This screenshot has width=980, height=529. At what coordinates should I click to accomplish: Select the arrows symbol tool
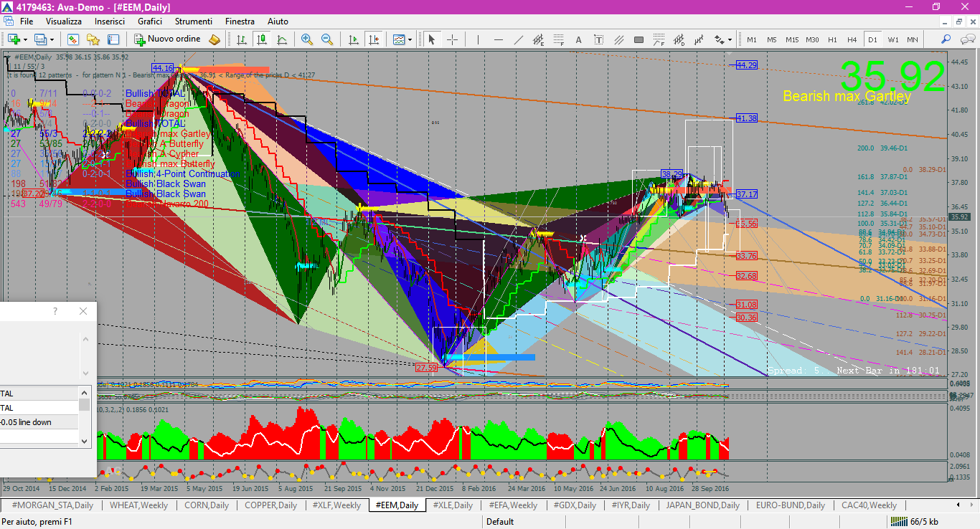(719, 39)
